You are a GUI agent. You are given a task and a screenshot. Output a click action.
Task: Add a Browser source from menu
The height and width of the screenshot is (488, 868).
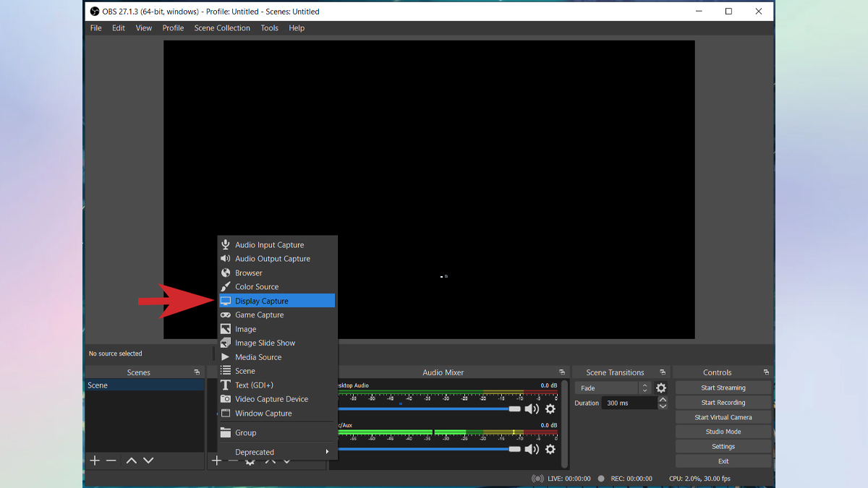click(x=277, y=273)
